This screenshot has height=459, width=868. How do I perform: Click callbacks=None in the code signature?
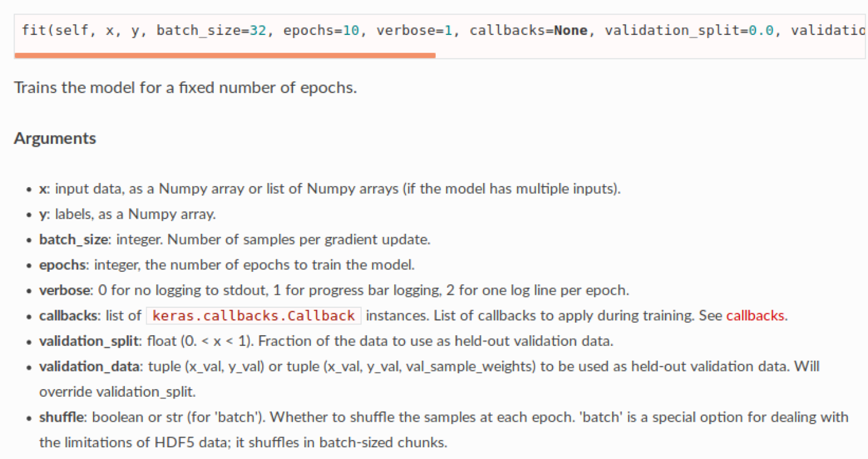[529, 30]
